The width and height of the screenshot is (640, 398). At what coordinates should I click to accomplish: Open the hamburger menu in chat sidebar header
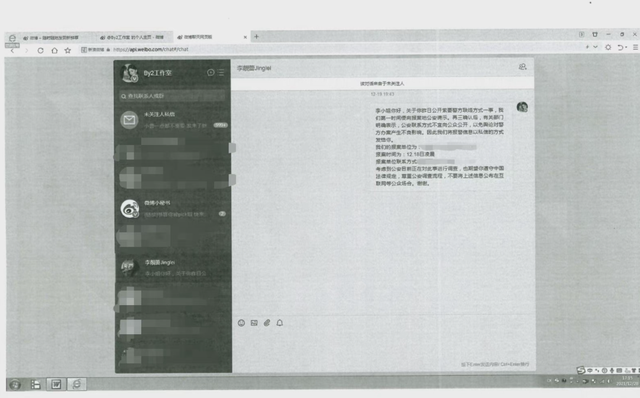[x=221, y=72]
